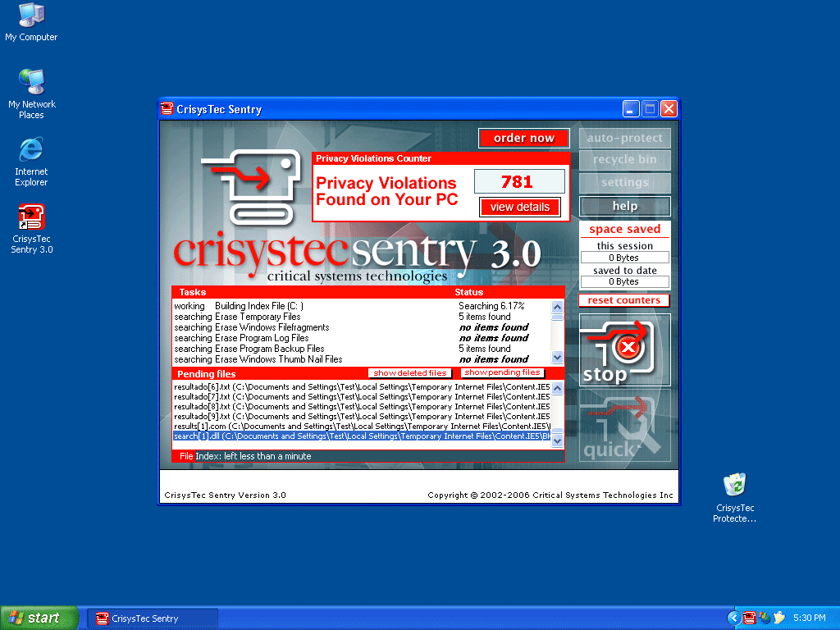Screen dimensions: 840x630
Task: Click the CrisysTec tray icon in system tray
Action: coord(749,618)
